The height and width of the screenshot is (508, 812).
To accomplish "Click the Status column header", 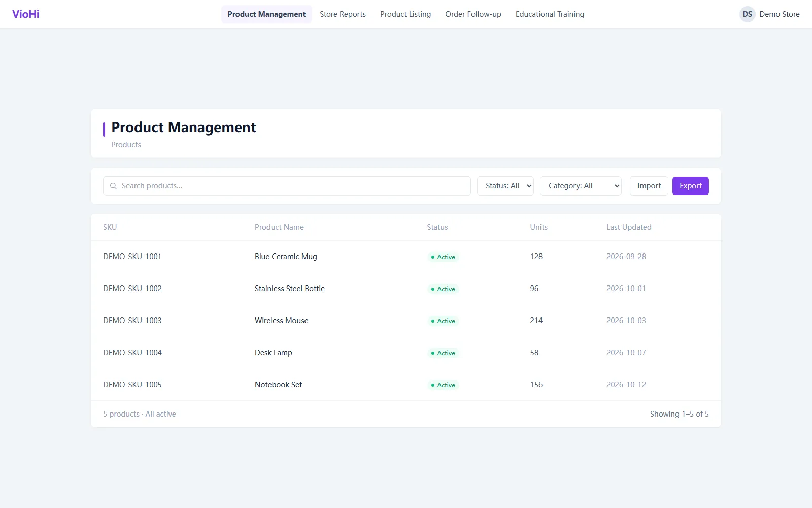I will point(437,227).
